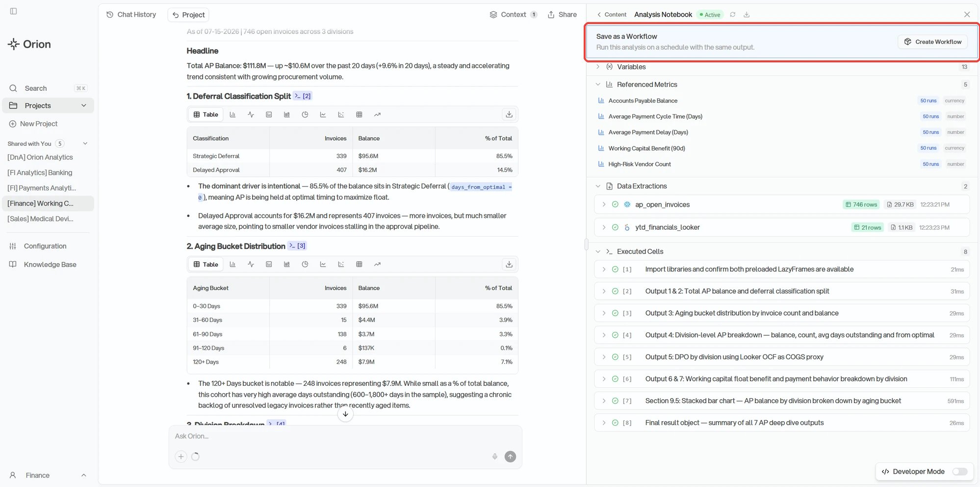Click the refresh icon beside Active badge
980x487 pixels.
tap(732, 15)
